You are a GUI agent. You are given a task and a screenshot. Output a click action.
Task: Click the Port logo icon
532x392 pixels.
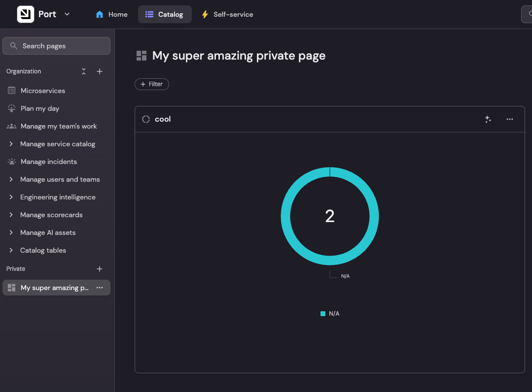(x=26, y=14)
